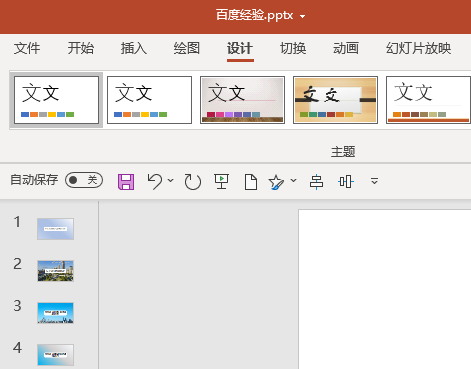Click the align center horizontally icon
Screen dimensions: 471x369
(x=316, y=182)
